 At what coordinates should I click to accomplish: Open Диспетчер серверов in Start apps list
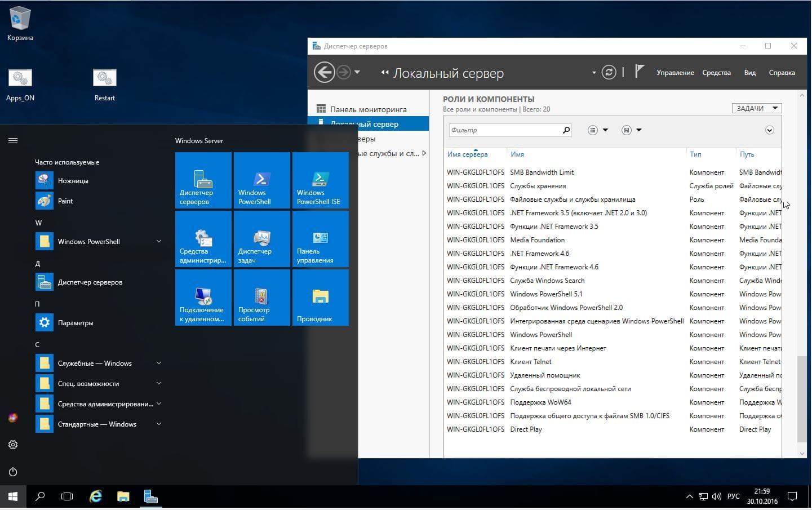pos(99,282)
